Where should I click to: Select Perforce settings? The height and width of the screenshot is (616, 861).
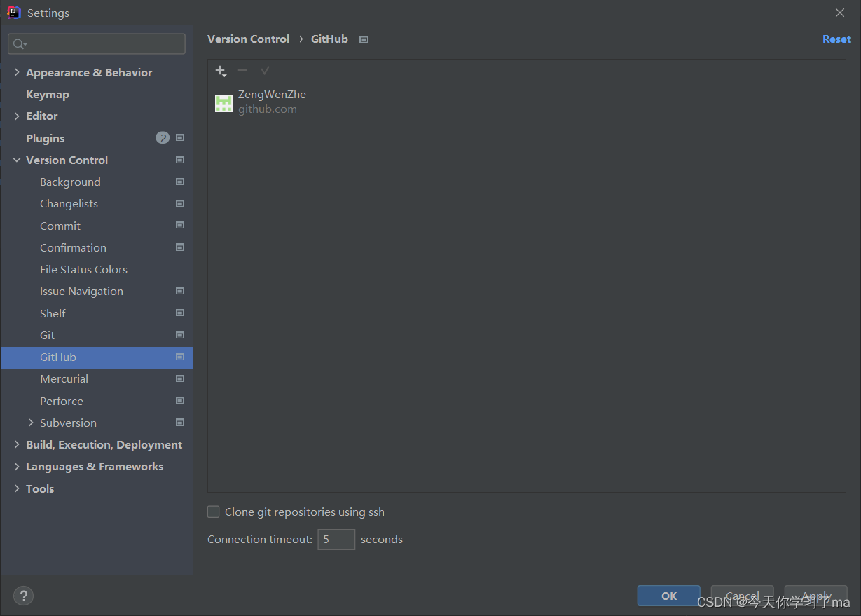62,401
